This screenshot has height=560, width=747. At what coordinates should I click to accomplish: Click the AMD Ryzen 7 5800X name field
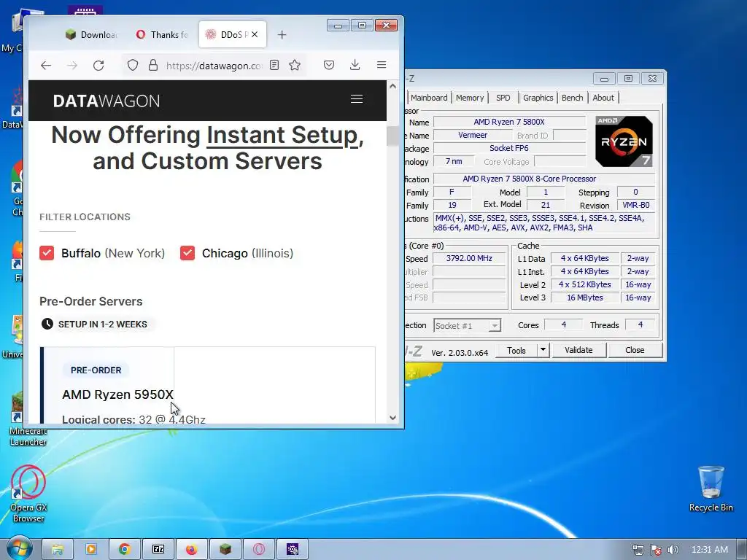508,122
